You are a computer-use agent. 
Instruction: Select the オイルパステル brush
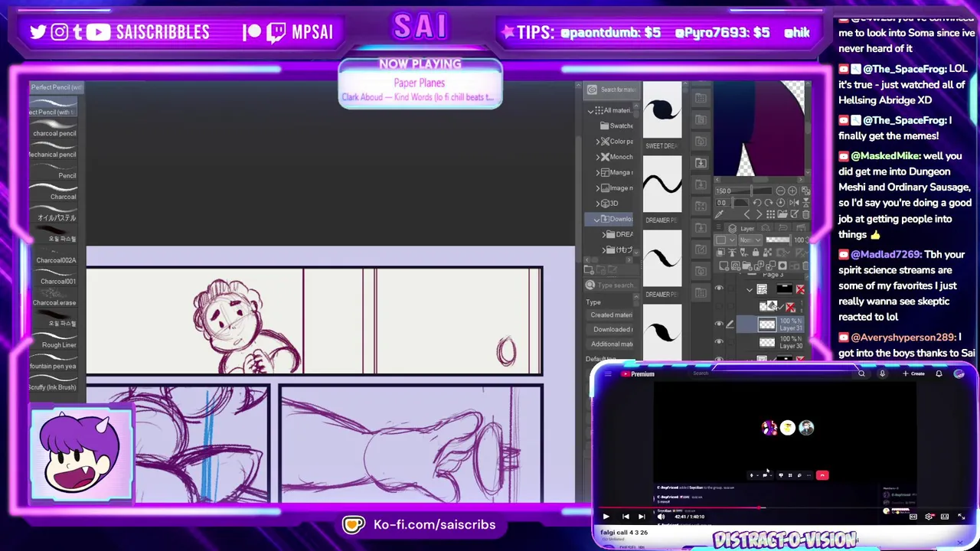54,213
